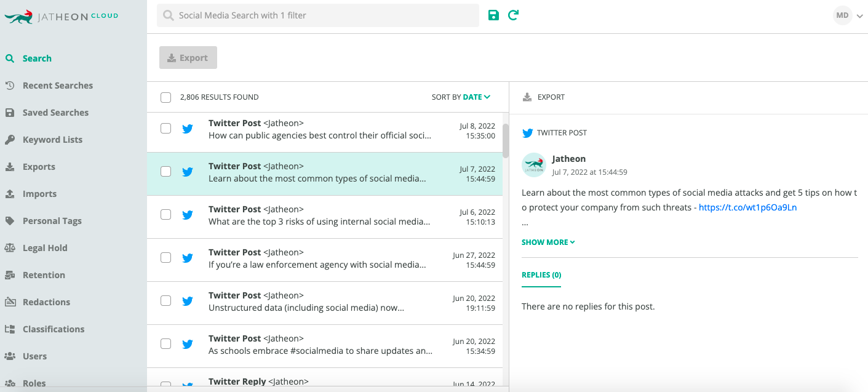
Task: Expand the post with Show More
Action: pyautogui.click(x=548, y=242)
